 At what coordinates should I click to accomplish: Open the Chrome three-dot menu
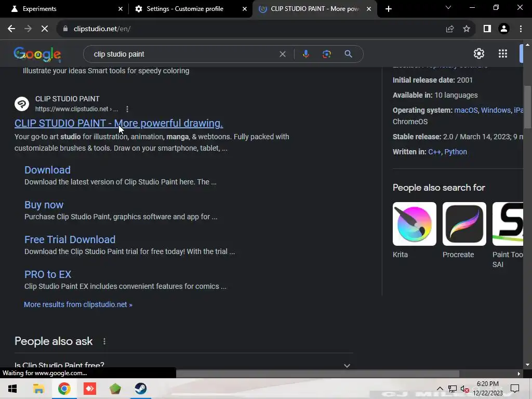(x=521, y=29)
